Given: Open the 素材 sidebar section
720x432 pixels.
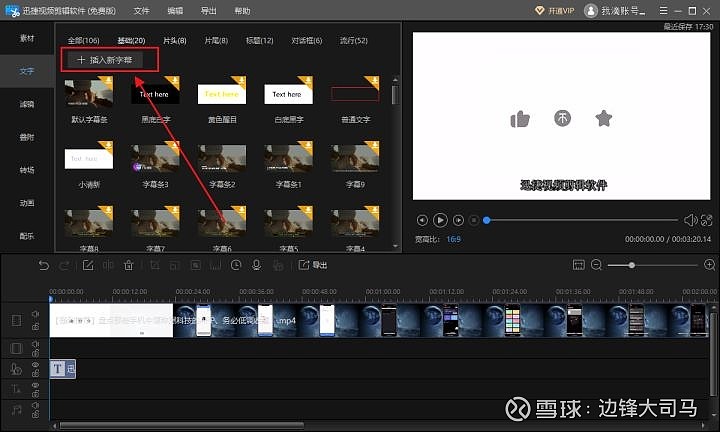Looking at the screenshot, I should coord(27,38).
